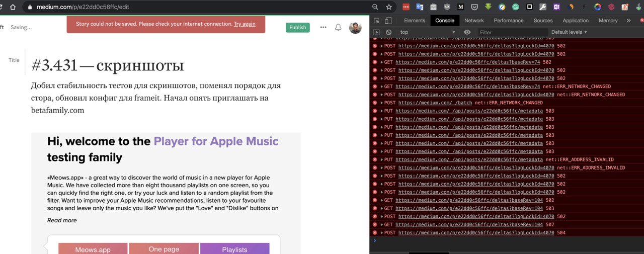644x254 pixels.
Task: Open the black square extension icon
Action: (529, 7)
